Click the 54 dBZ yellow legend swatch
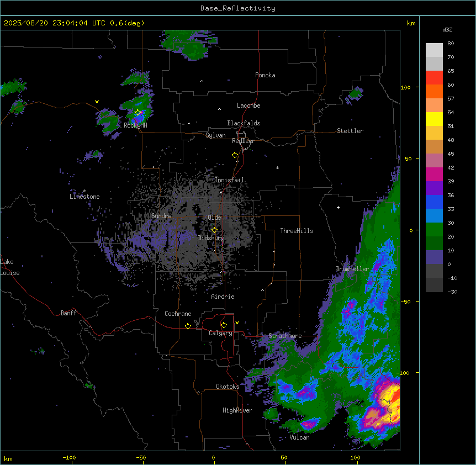Image resolution: width=476 pixels, height=465 pixels. pos(434,119)
